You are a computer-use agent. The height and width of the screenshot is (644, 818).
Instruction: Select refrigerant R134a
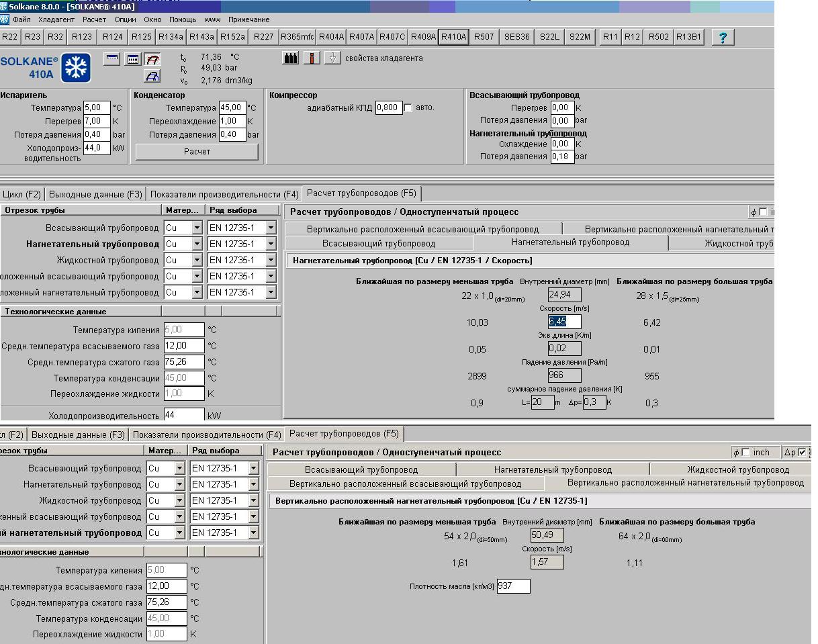point(171,37)
